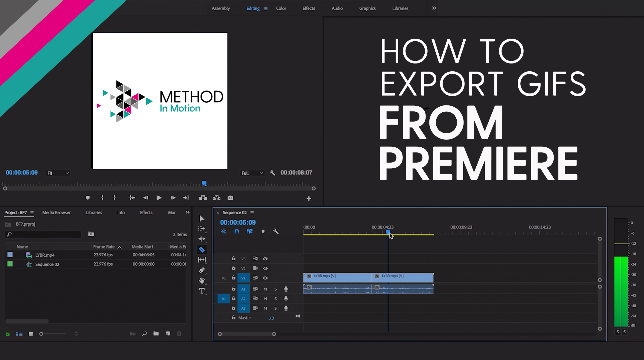Open the Fit zoom level dropdown
The height and width of the screenshot is (360, 644).
coord(58,173)
